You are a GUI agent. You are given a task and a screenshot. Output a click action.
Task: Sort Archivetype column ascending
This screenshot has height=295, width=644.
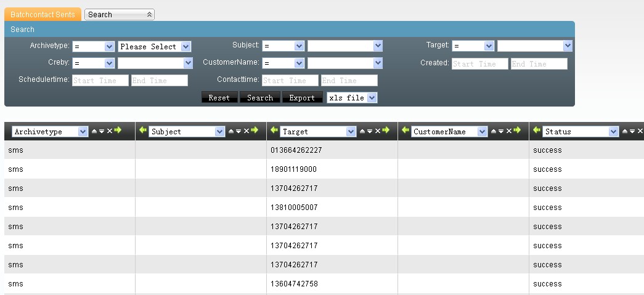click(94, 131)
